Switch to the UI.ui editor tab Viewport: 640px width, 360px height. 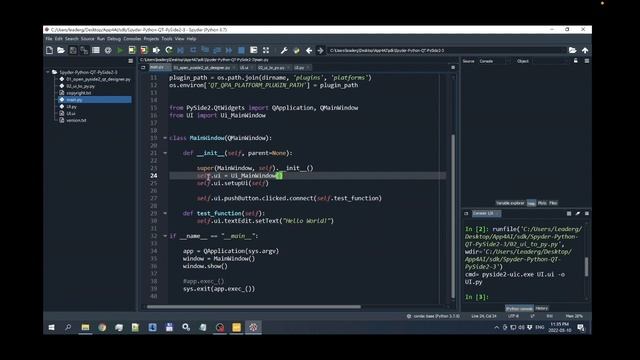click(246, 67)
